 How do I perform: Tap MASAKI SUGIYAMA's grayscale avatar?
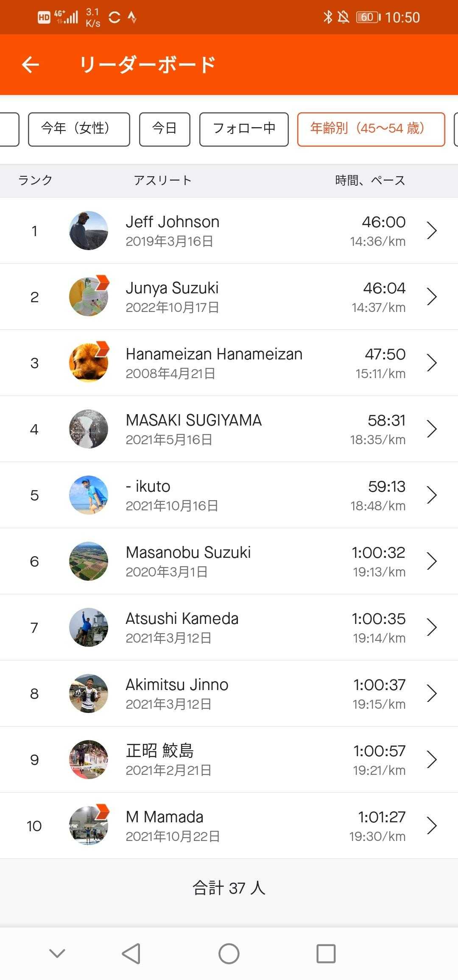point(88,429)
